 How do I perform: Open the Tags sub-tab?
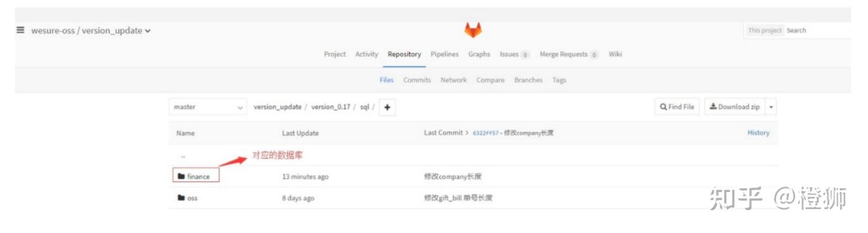[x=559, y=80]
